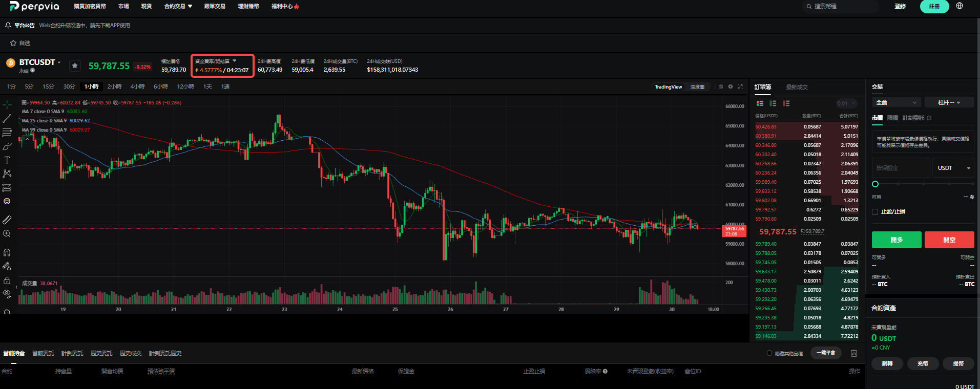Screen dimensions: 980x389
Task: Show sell orders only in order book
Action: (x=786, y=103)
